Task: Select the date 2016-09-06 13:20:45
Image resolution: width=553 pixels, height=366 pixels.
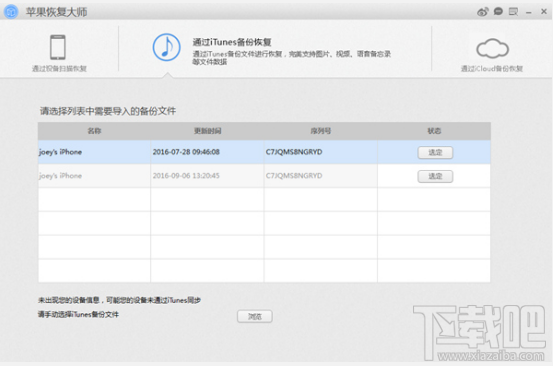Action: [186, 176]
